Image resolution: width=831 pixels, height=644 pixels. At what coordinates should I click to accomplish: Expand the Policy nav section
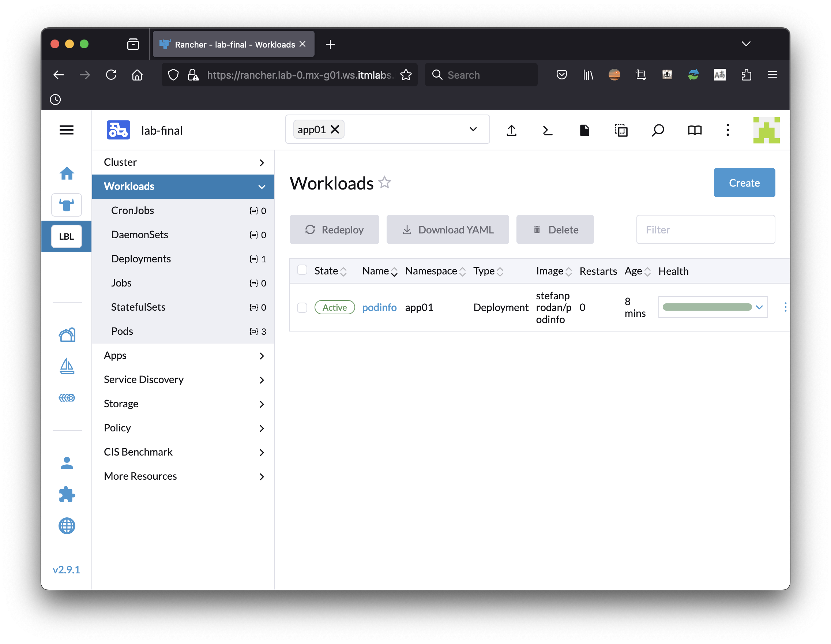click(183, 428)
